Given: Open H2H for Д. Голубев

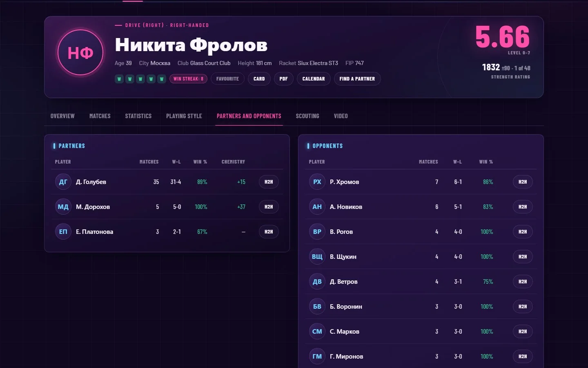Looking at the screenshot, I should [269, 182].
